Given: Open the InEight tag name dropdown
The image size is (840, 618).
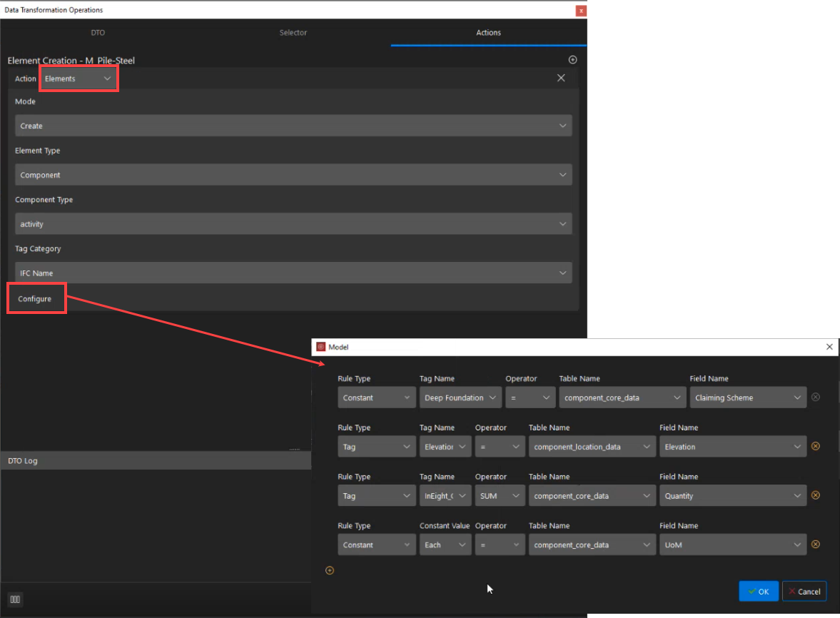Looking at the screenshot, I should click(x=445, y=496).
